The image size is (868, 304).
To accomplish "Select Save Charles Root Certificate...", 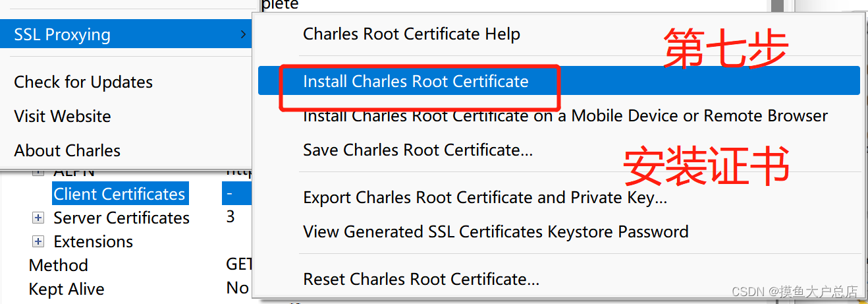I will 418,150.
